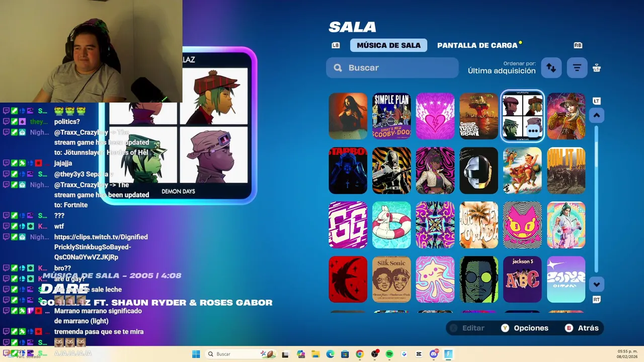Pick the Silk Sonic album track

tap(391, 279)
